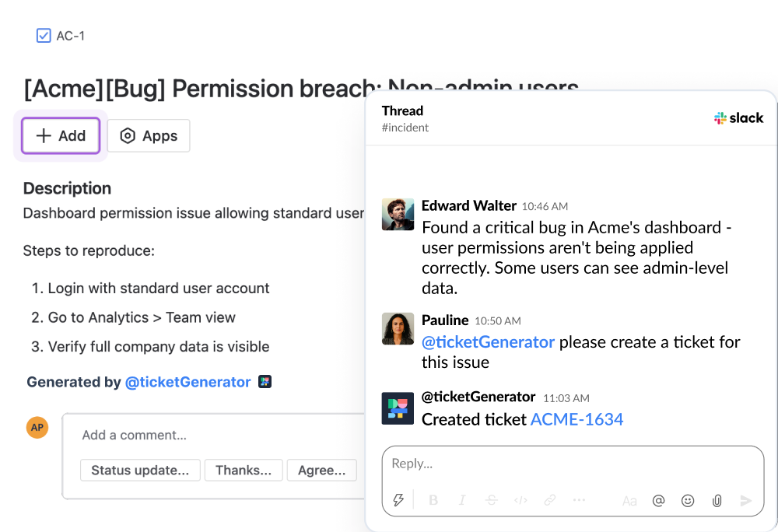The width and height of the screenshot is (778, 532).
Task: Toggle italic formatting in reply box
Action: pos(463,501)
